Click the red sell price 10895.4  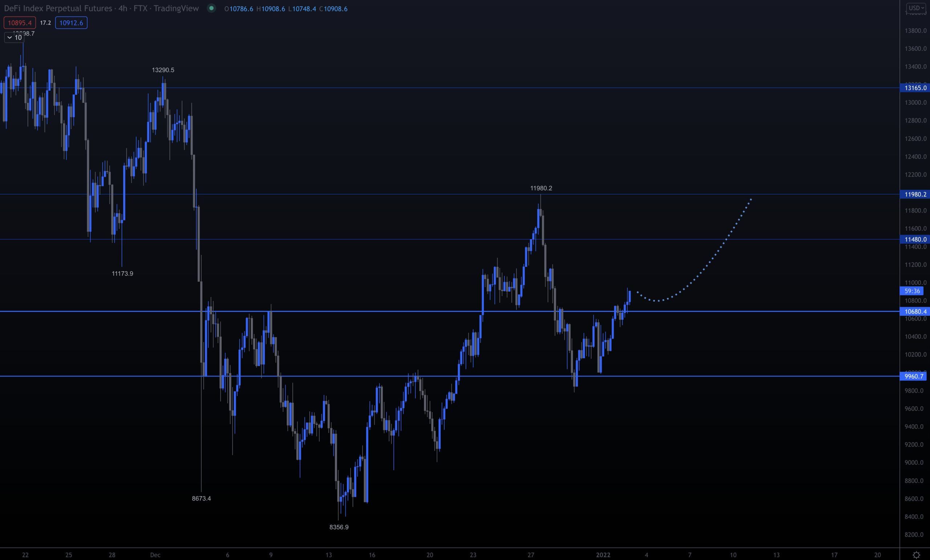[x=20, y=23]
